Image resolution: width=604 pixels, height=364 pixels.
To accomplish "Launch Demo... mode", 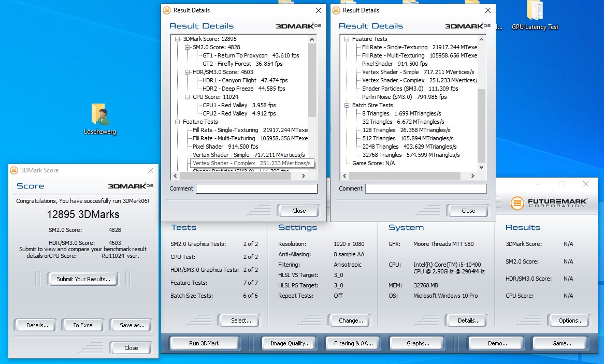I will (x=497, y=343).
